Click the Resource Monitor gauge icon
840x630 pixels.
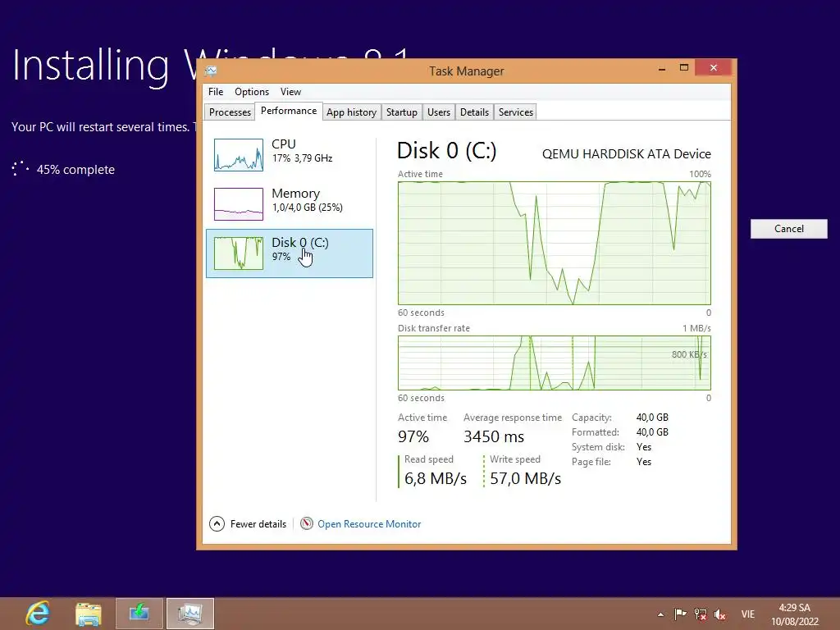pyautogui.click(x=307, y=523)
